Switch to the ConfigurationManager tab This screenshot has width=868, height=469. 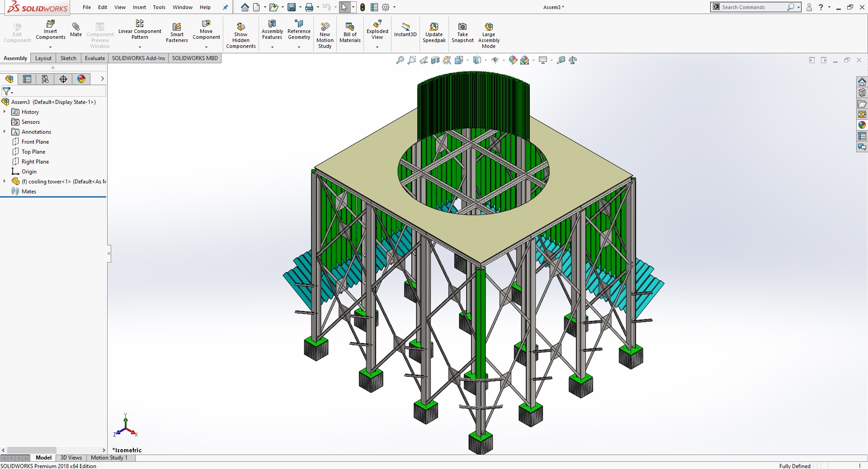45,79
